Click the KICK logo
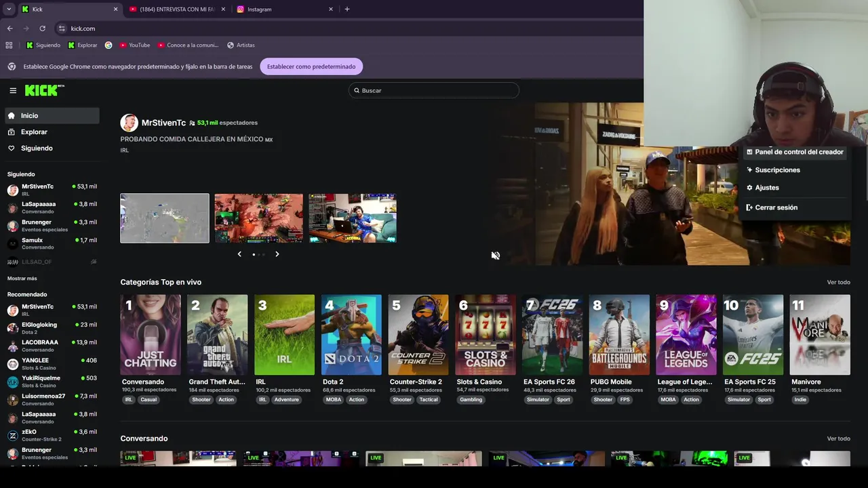 coord(44,90)
